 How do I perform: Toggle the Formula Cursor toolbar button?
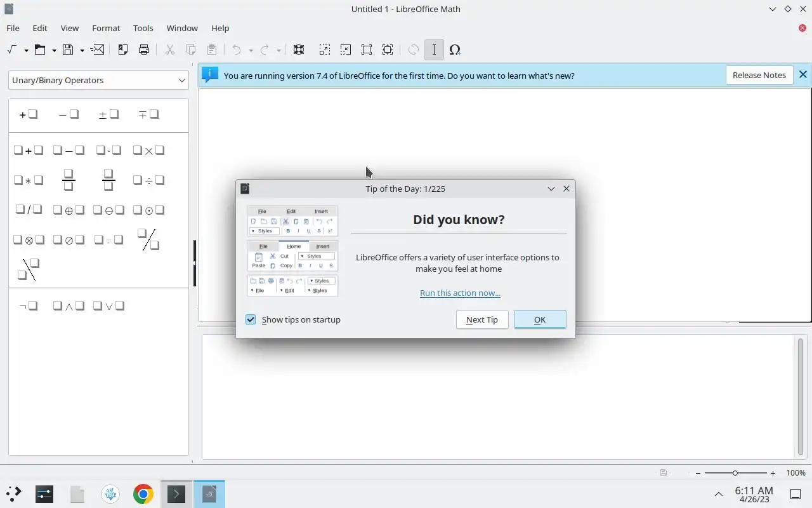(434, 50)
